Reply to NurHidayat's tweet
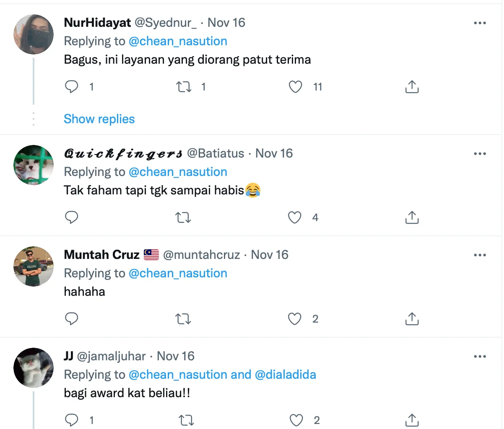 point(72,87)
